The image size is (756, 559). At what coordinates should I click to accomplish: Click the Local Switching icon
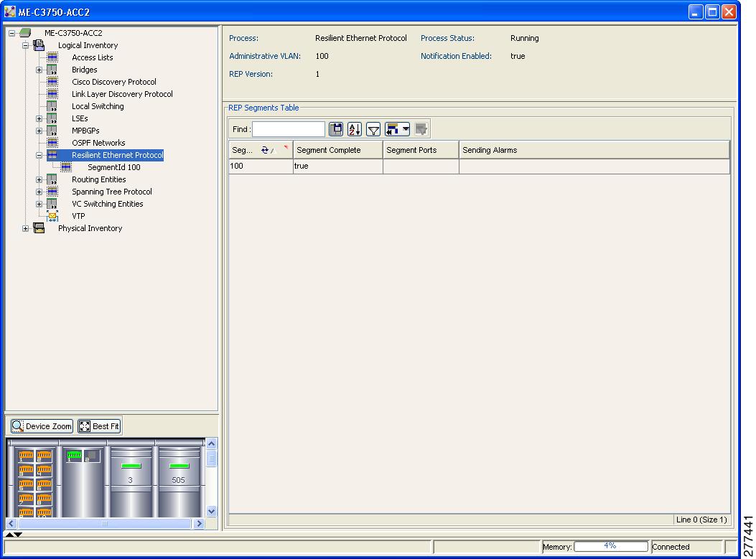coord(52,106)
